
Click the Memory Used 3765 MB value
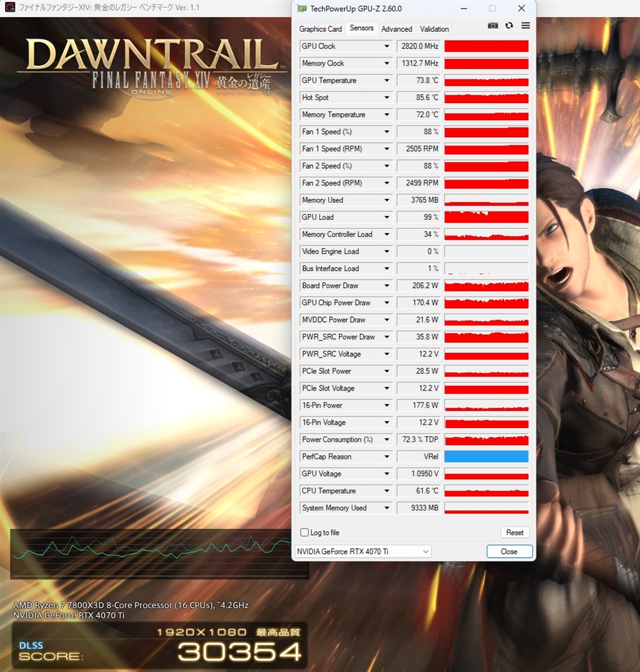[419, 200]
